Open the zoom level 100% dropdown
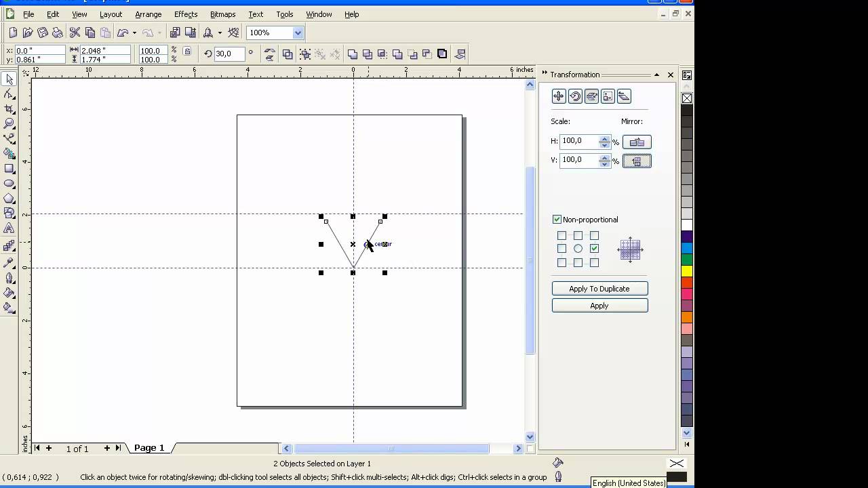This screenshot has height=488, width=868. click(x=298, y=33)
